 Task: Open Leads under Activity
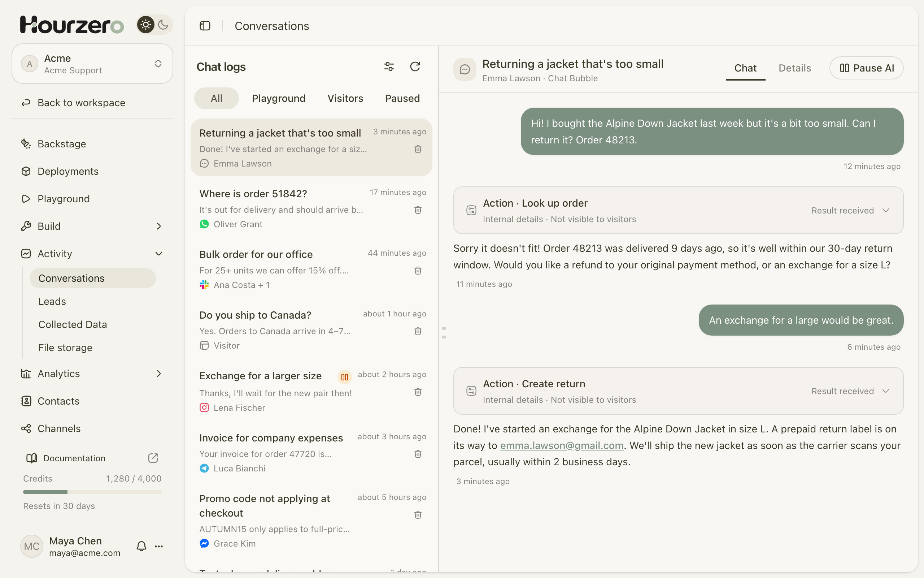[x=93, y=301]
